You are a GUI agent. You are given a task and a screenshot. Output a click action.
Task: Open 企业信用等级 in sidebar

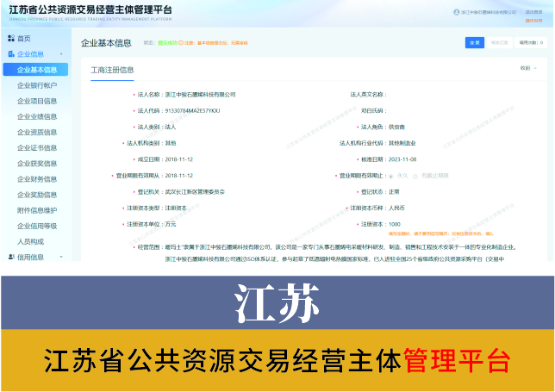[x=37, y=226]
